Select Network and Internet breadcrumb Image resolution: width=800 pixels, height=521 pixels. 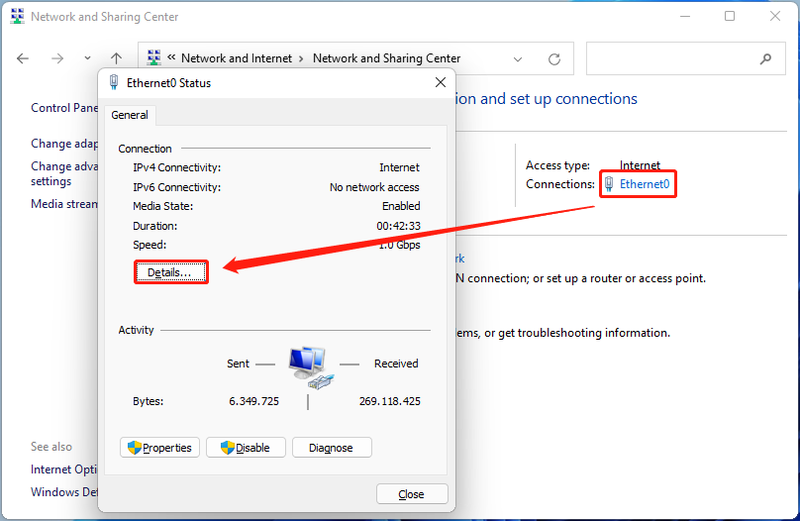pyautogui.click(x=237, y=58)
